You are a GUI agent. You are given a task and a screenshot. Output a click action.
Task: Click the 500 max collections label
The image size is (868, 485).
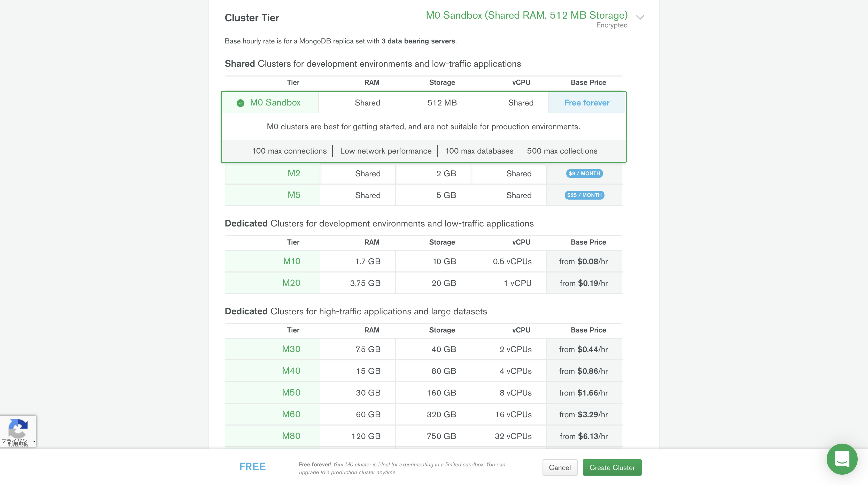coord(562,151)
